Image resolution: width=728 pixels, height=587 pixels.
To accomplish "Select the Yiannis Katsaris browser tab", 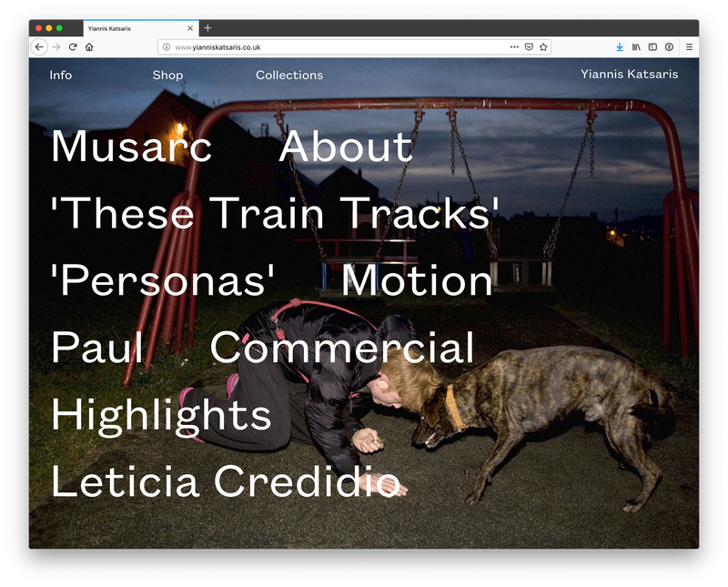I will (141, 28).
